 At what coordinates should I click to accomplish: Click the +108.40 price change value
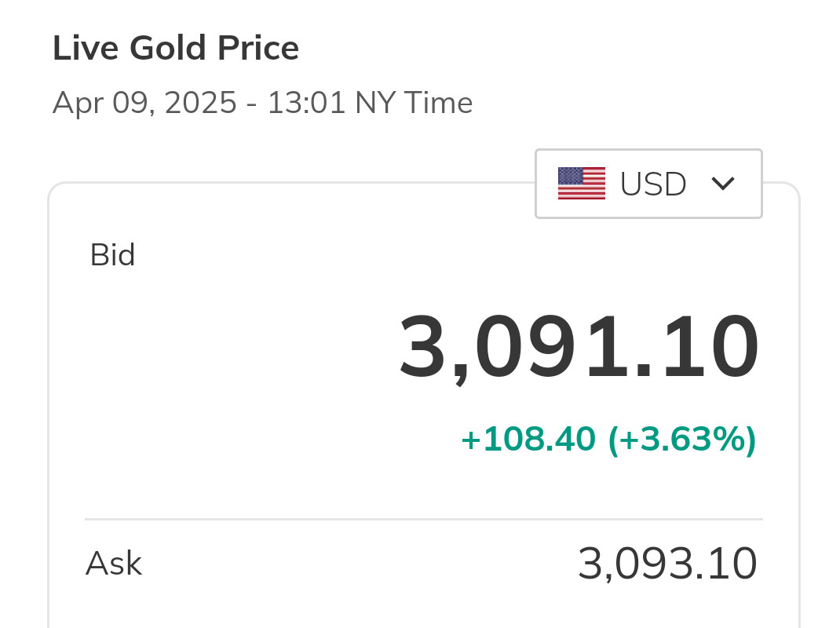pyautogui.click(x=528, y=440)
